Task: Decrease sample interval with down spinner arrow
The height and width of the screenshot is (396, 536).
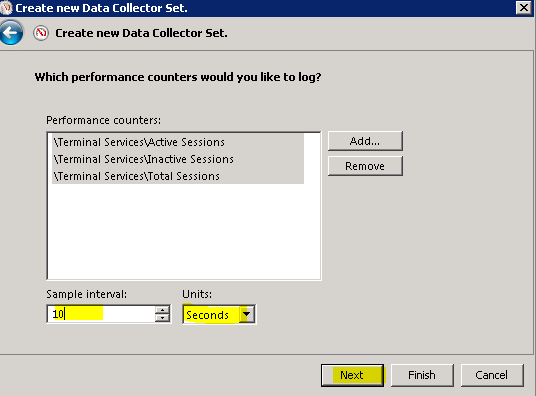Action: point(162,318)
